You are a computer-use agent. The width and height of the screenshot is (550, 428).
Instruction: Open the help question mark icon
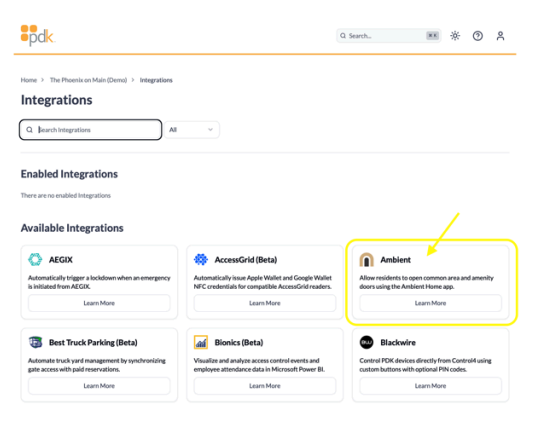pyautogui.click(x=478, y=36)
